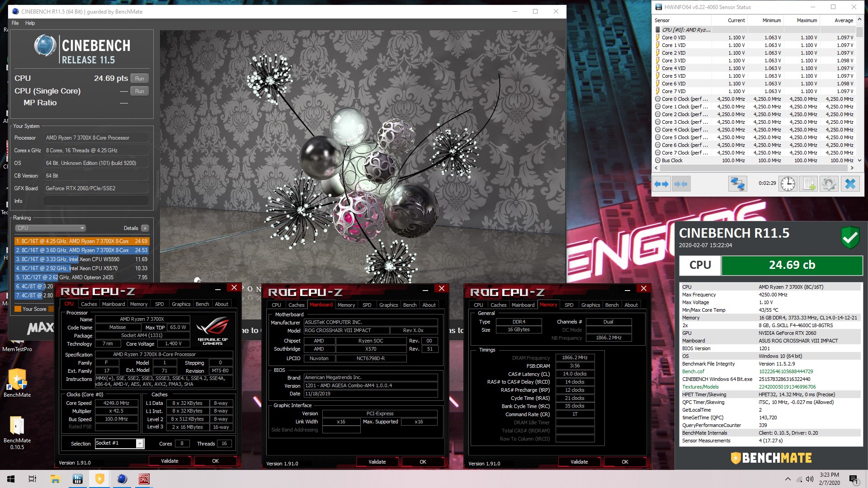
Task: Switch to Cinebench sphere taskbar icon
Action: click(x=122, y=479)
